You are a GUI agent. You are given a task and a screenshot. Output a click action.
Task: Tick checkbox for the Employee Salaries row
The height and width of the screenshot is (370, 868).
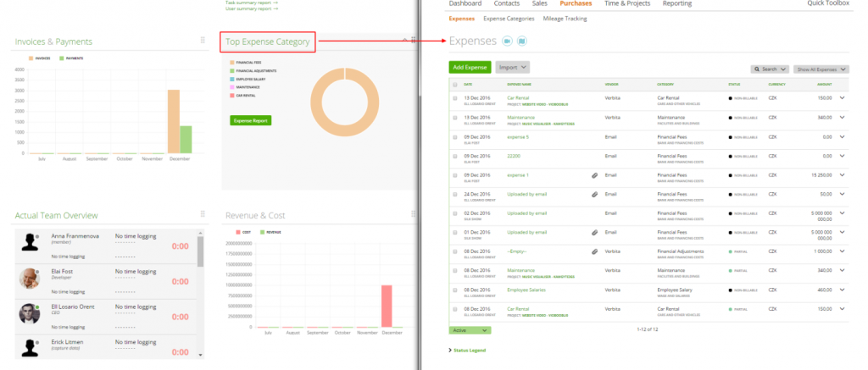tap(455, 290)
